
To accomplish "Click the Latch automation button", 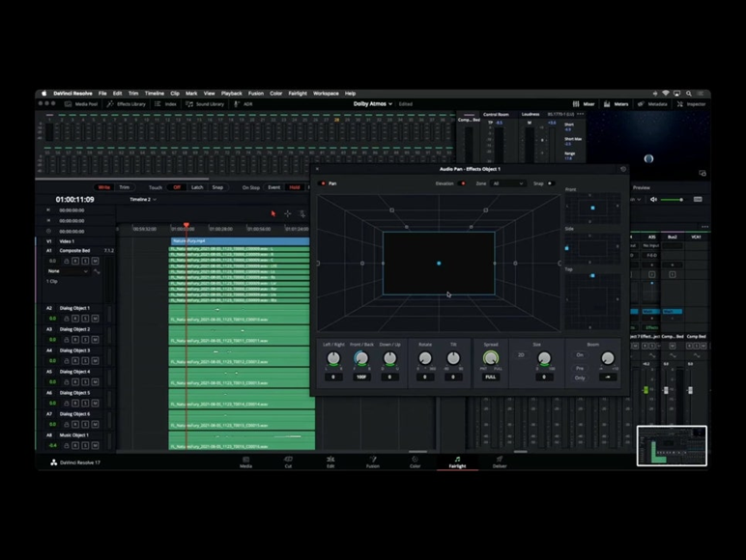I will [x=197, y=187].
